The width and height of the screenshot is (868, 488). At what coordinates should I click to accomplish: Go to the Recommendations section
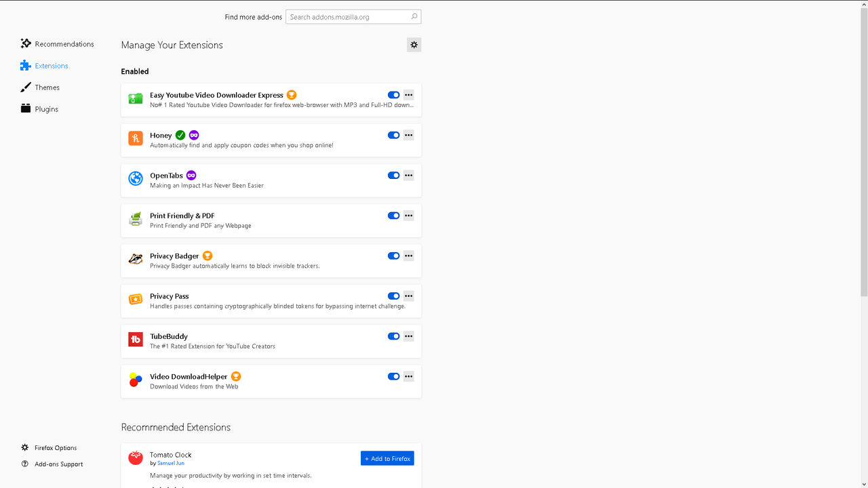[58, 44]
